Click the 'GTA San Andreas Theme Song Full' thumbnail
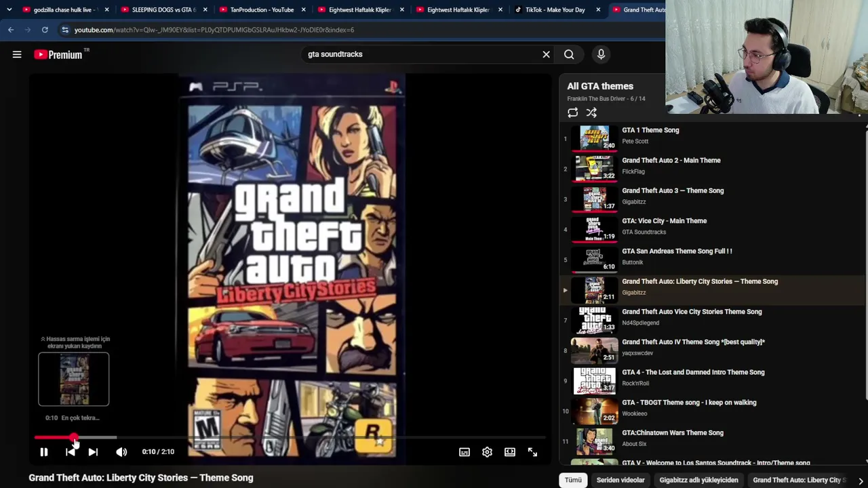 (594, 259)
